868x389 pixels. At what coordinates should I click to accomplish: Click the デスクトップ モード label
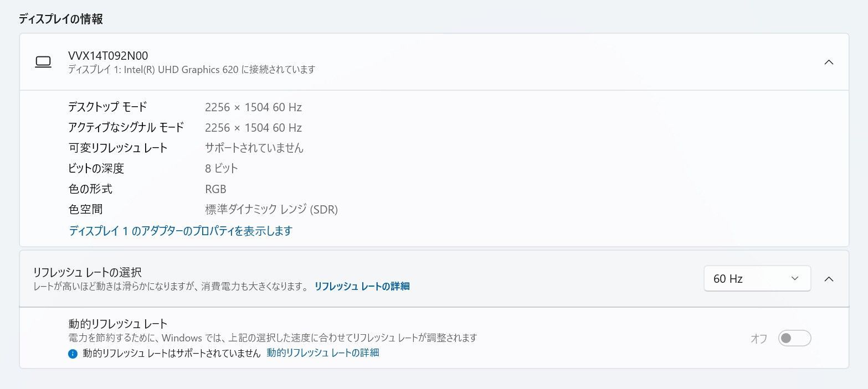[107, 107]
